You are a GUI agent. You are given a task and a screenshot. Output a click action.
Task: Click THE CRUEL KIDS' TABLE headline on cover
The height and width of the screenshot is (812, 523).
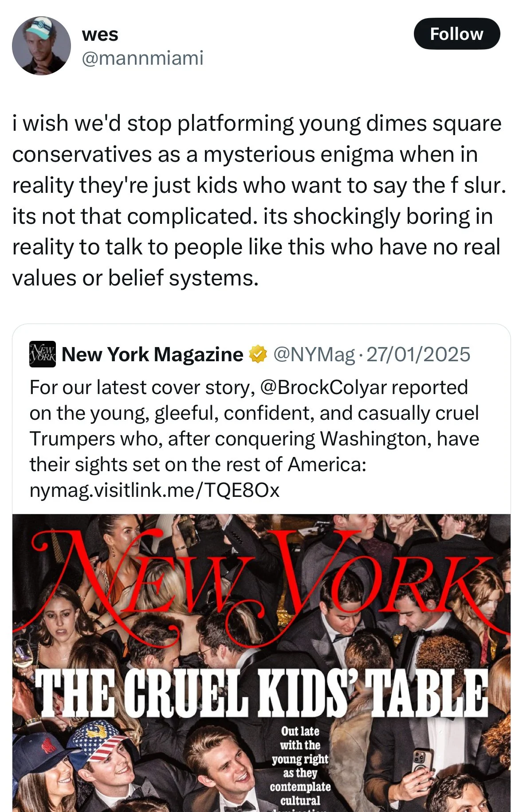pyautogui.click(x=261, y=694)
